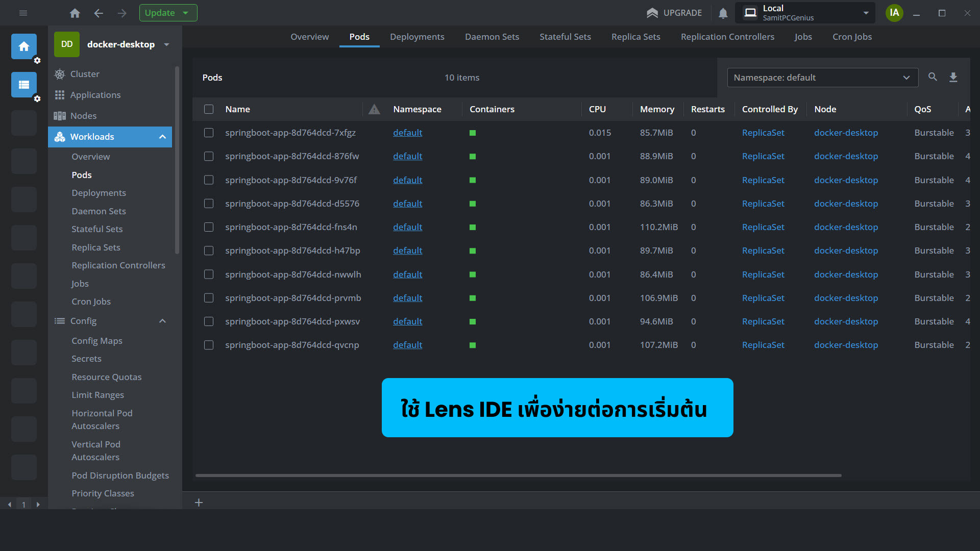Viewport: 980px width, 551px height.
Task: Sort the table by CPU column
Action: point(597,109)
